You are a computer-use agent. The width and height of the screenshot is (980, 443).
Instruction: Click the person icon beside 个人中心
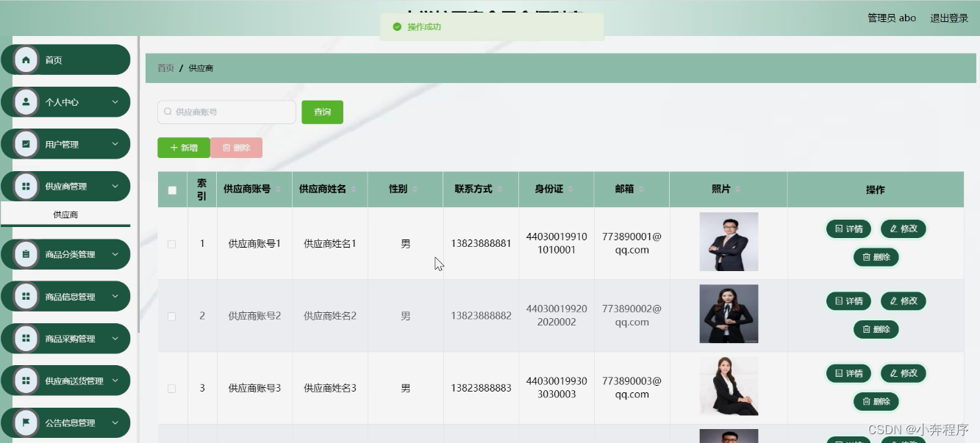pos(26,102)
